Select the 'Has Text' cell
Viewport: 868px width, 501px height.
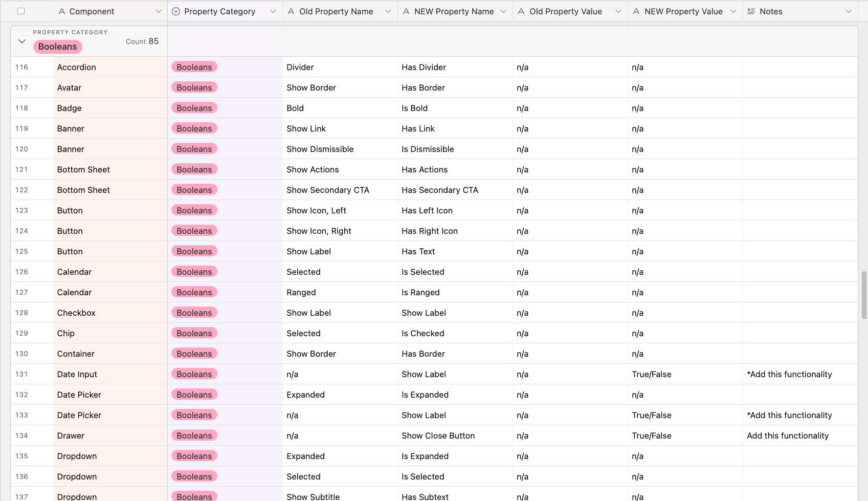click(x=455, y=251)
